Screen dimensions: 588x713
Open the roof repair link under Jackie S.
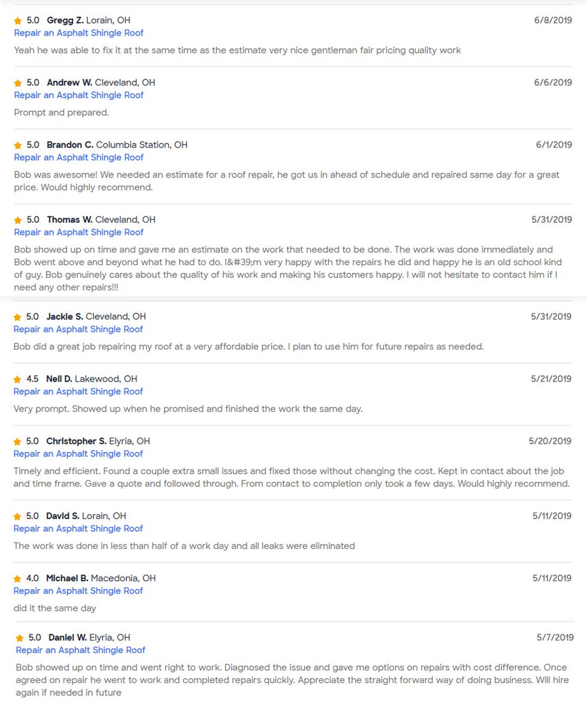click(78, 329)
